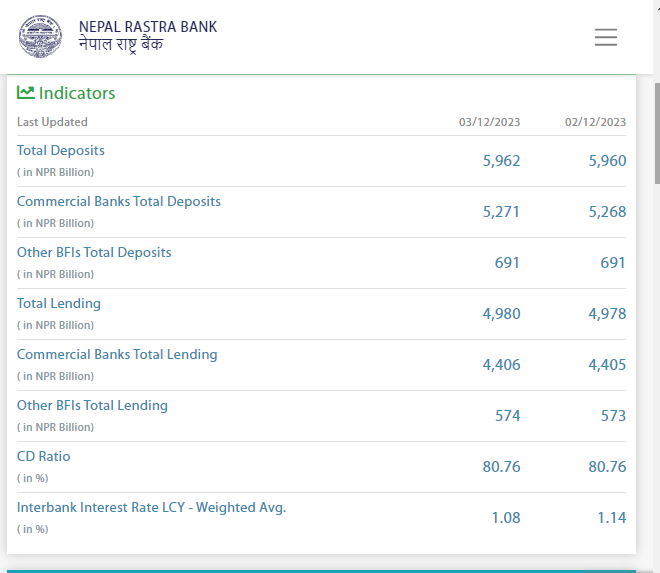Click the 5,962 Total Deposits value
This screenshot has height=573, width=660.
pos(501,161)
